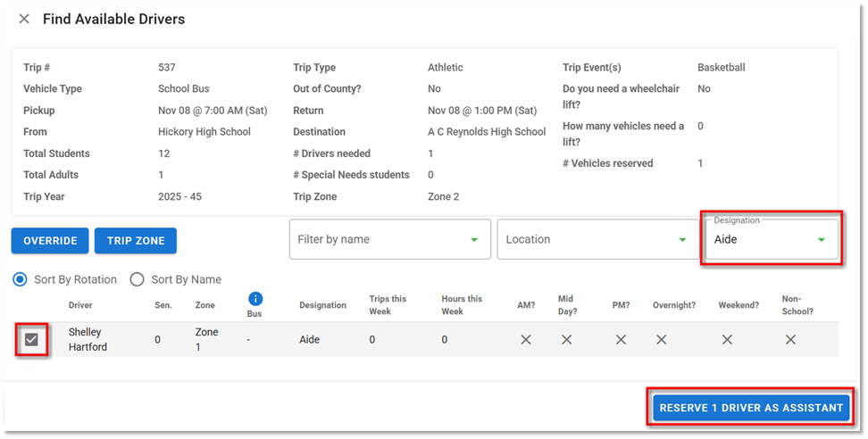Click the X mark under Mid Day? column

pos(566,339)
